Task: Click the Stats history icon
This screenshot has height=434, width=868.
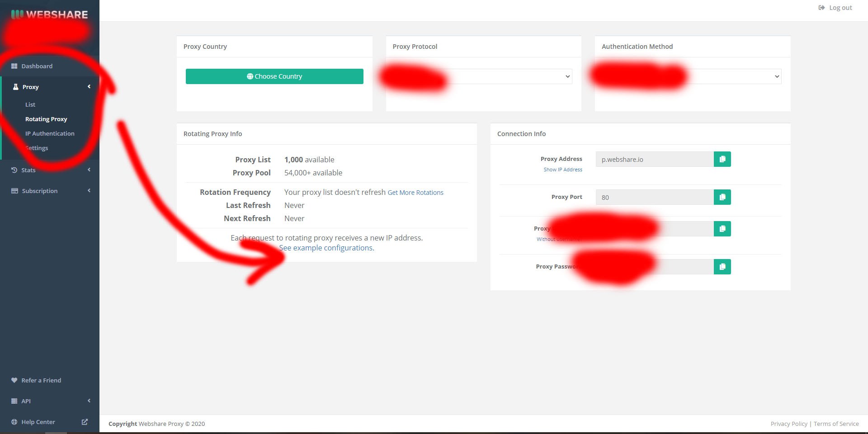Action: click(x=14, y=170)
